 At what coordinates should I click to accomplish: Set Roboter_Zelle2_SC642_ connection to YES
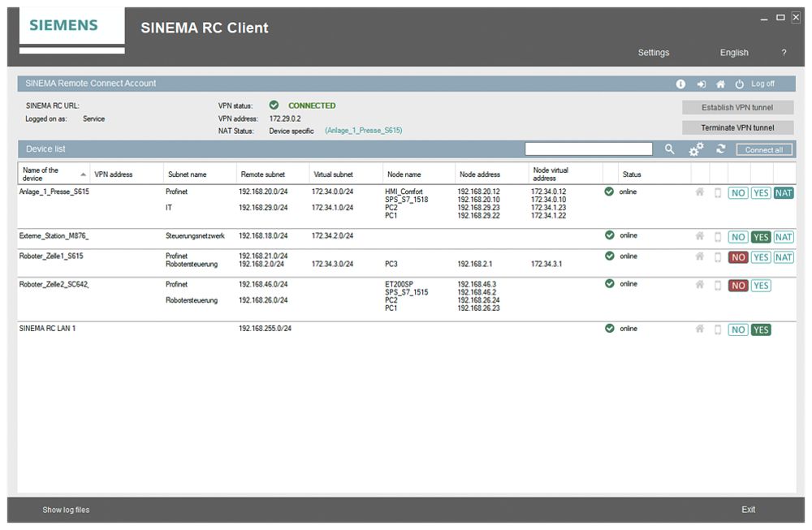pos(760,285)
